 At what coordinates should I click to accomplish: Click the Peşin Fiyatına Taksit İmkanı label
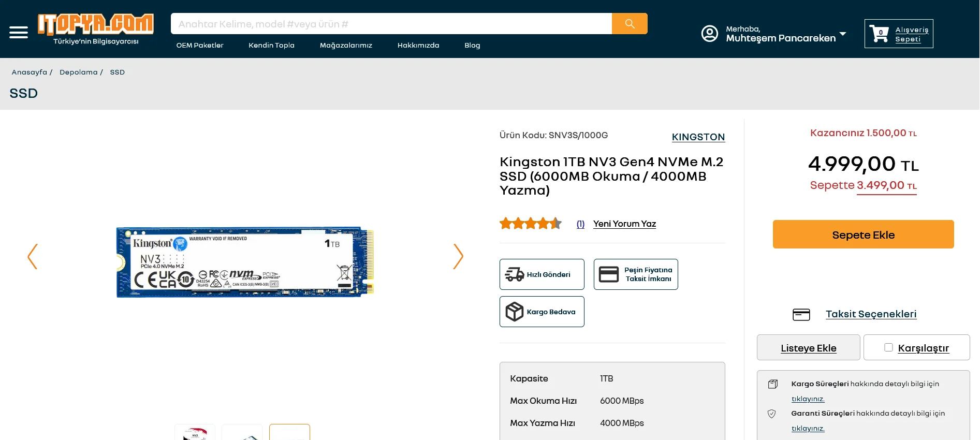coord(648,274)
